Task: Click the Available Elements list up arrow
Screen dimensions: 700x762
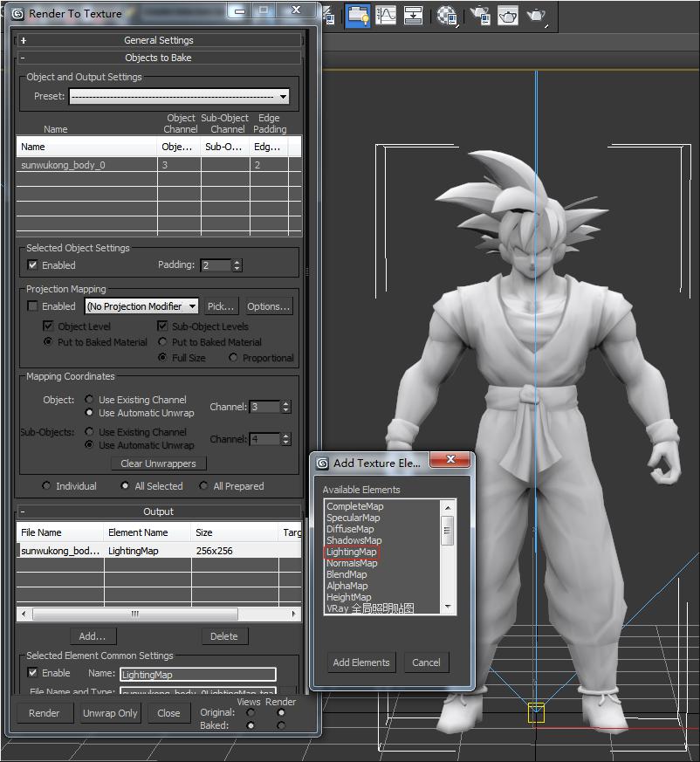Action: [448, 507]
